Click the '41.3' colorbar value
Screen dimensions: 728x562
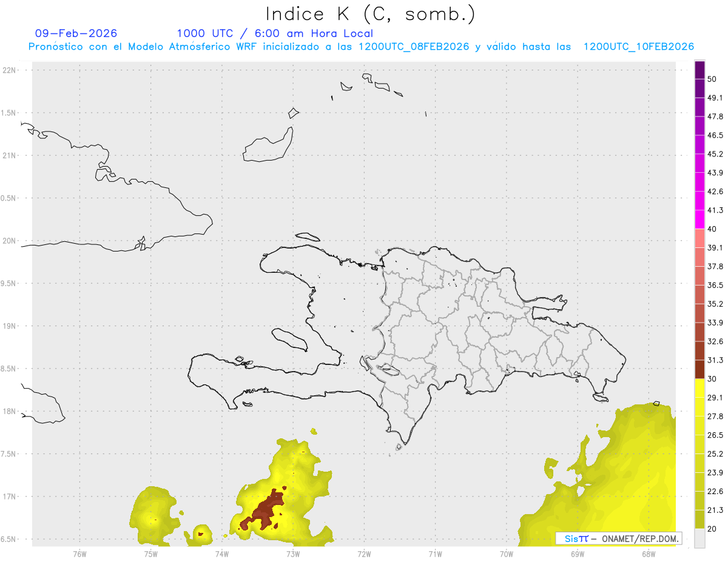[x=715, y=210]
